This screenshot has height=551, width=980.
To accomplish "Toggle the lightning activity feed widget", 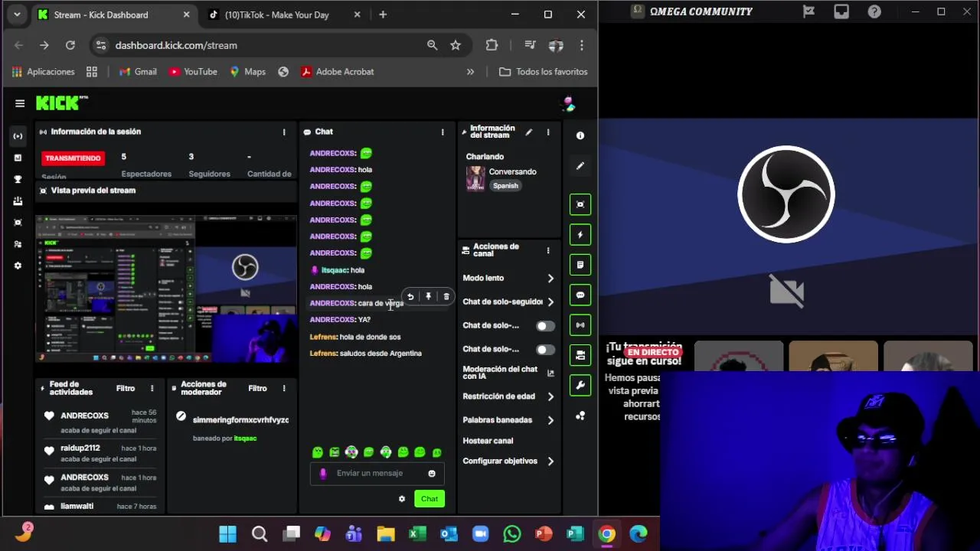I will tap(580, 235).
